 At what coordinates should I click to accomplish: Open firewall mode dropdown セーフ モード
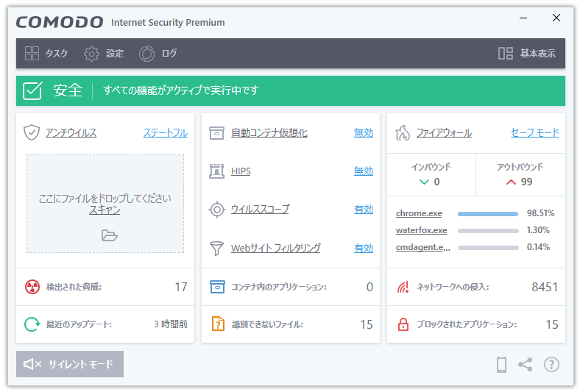[x=535, y=132]
